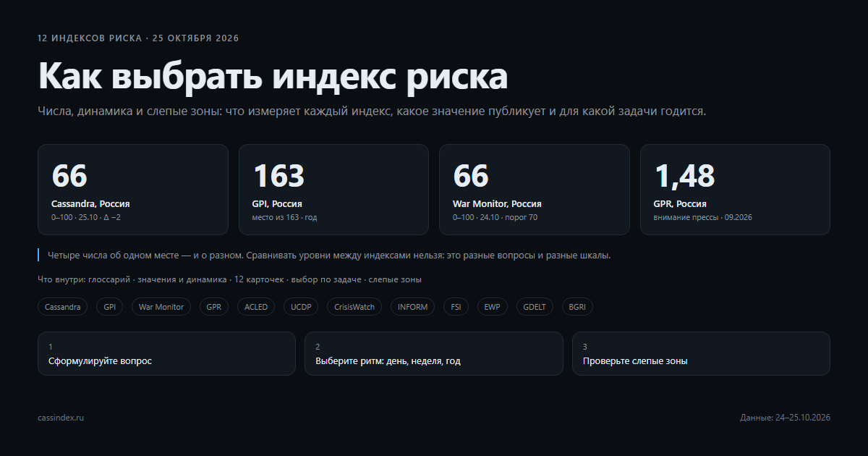Click the Что внутри contents line
Viewport: 868px width, 456px height.
click(x=229, y=279)
